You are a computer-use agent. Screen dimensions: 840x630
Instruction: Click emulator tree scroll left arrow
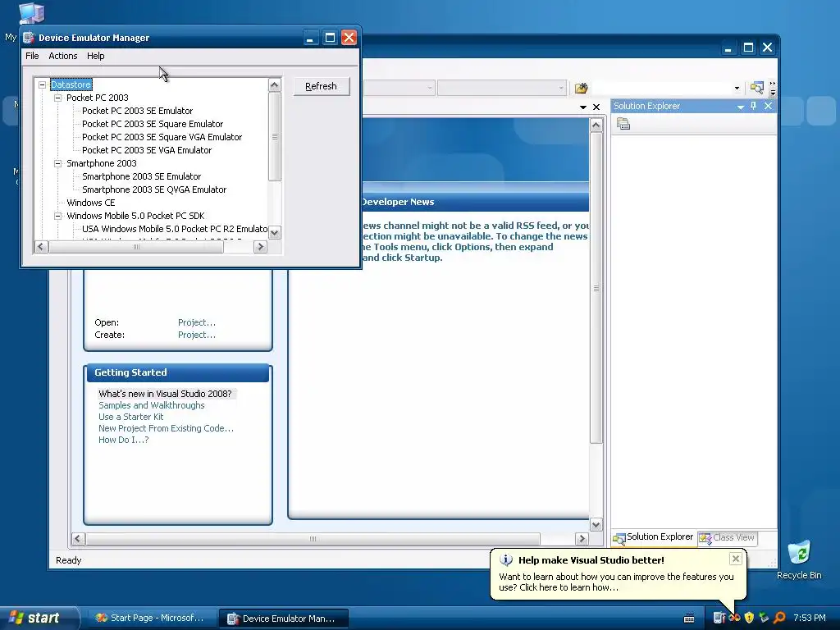click(x=41, y=247)
